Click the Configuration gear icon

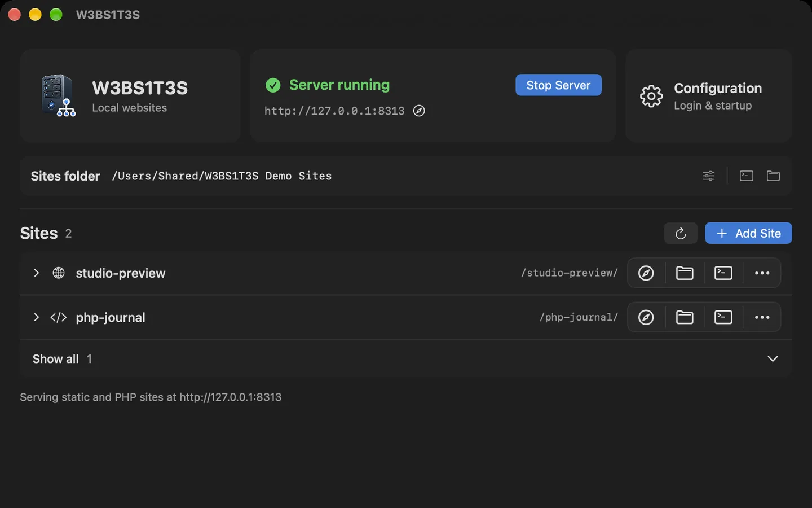[651, 96]
